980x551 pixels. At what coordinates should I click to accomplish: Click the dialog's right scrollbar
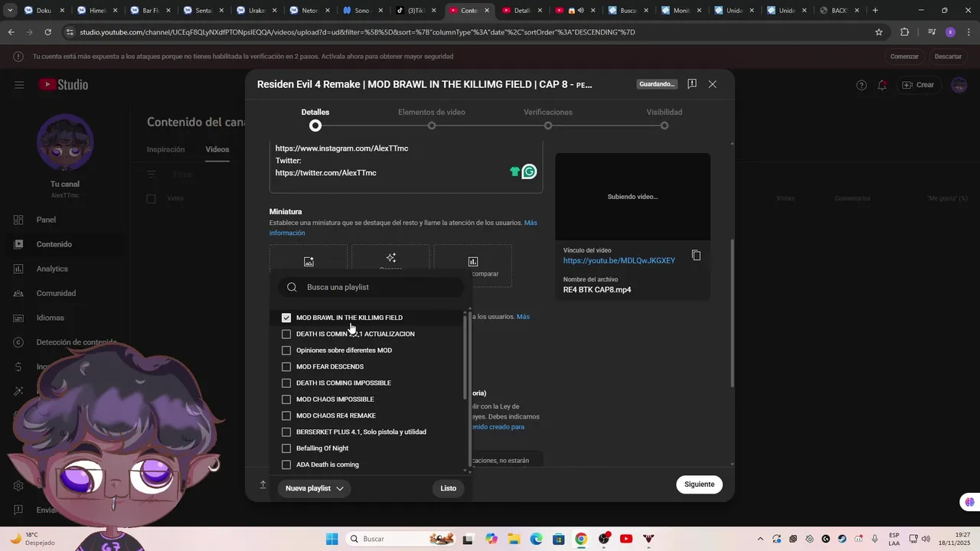732,312
